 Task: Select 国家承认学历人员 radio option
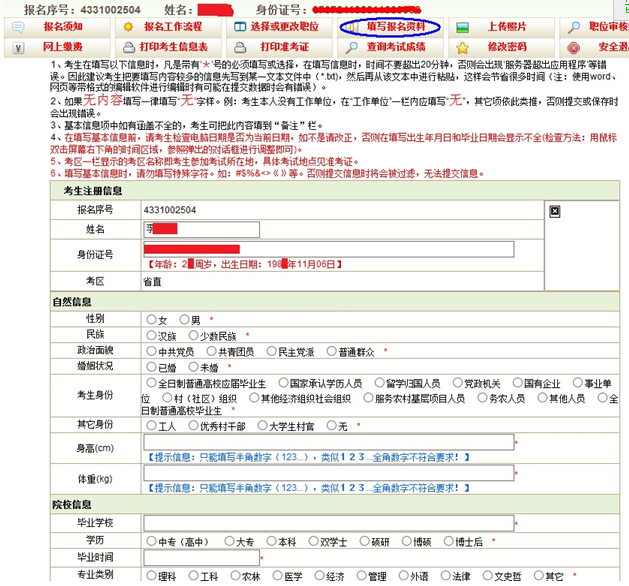pos(284,383)
